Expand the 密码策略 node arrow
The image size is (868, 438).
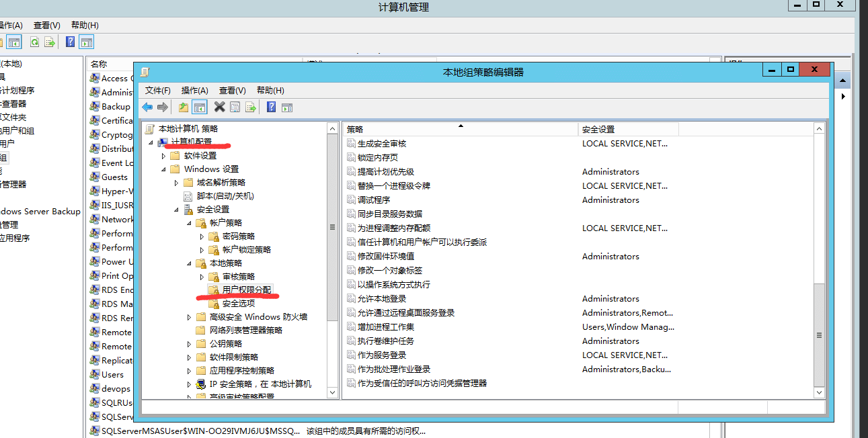[202, 236]
